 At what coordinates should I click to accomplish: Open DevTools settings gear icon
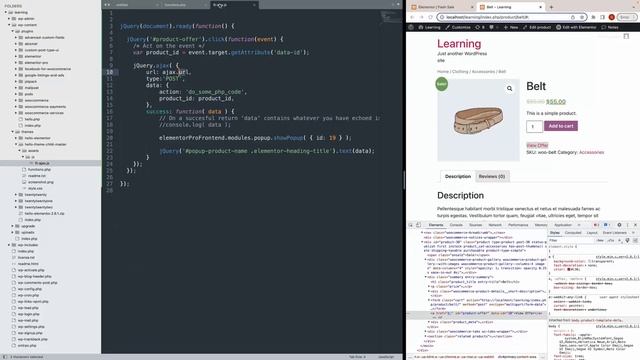click(619, 225)
